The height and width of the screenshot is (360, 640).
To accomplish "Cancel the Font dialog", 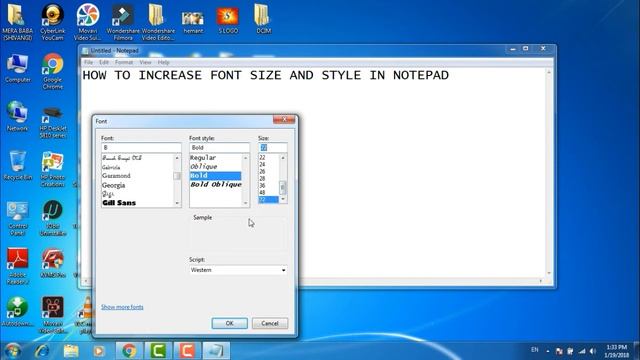I will pyautogui.click(x=270, y=323).
